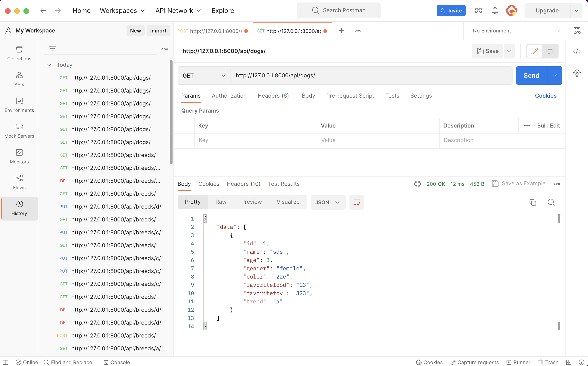Open the JSON format dropdown
The height and width of the screenshot is (366, 588).
tap(328, 202)
